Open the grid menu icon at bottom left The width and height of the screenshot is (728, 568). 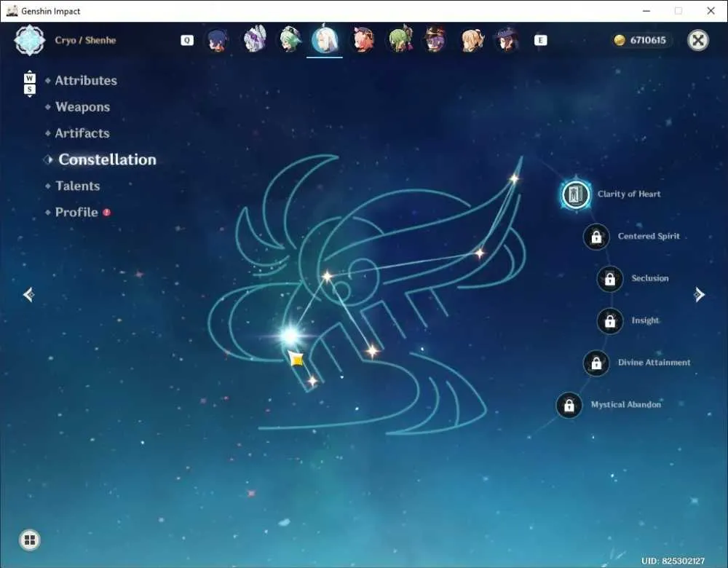tap(30, 540)
